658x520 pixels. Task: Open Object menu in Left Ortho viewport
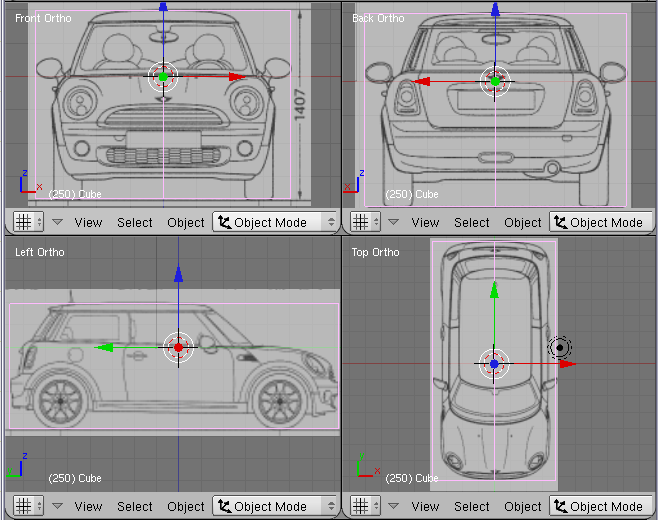click(185, 507)
